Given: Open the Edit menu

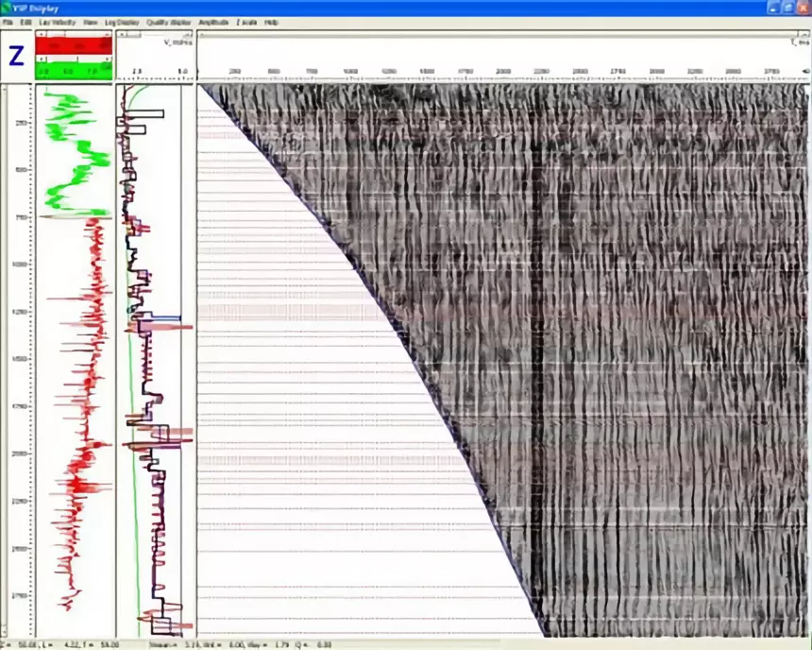Looking at the screenshot, I should pos(25,23).
